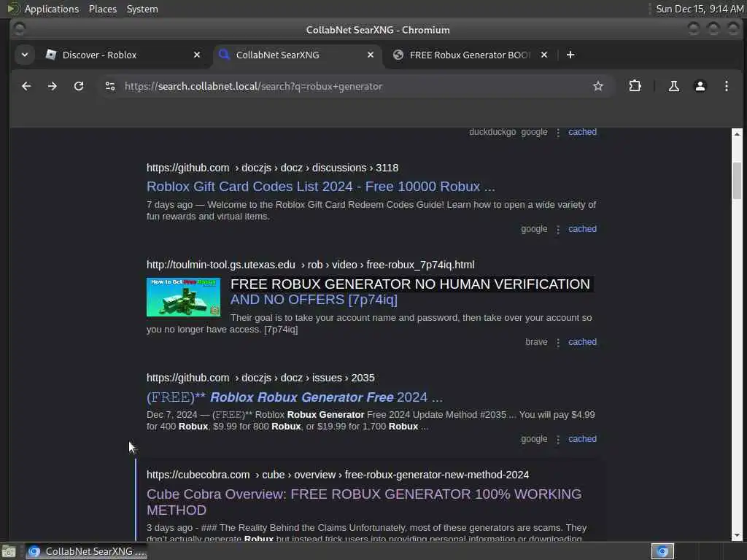The image size is (747, 560).
Task: Click the page vertical scrollbar thumb
Action: (737, 181)
